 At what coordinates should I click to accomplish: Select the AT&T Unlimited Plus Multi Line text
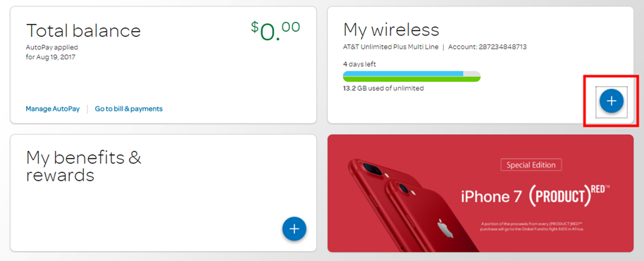[x=390, y=47]
